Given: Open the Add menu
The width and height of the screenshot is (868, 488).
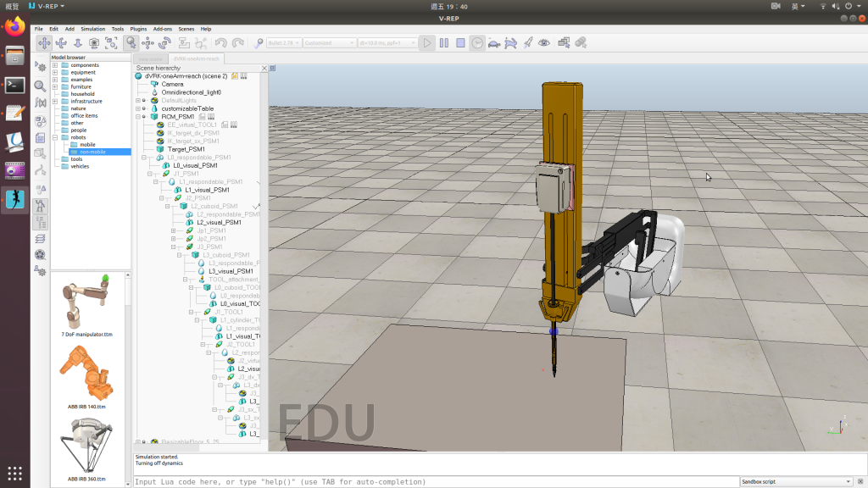Looking at the screenshot, I should (70, 29).
